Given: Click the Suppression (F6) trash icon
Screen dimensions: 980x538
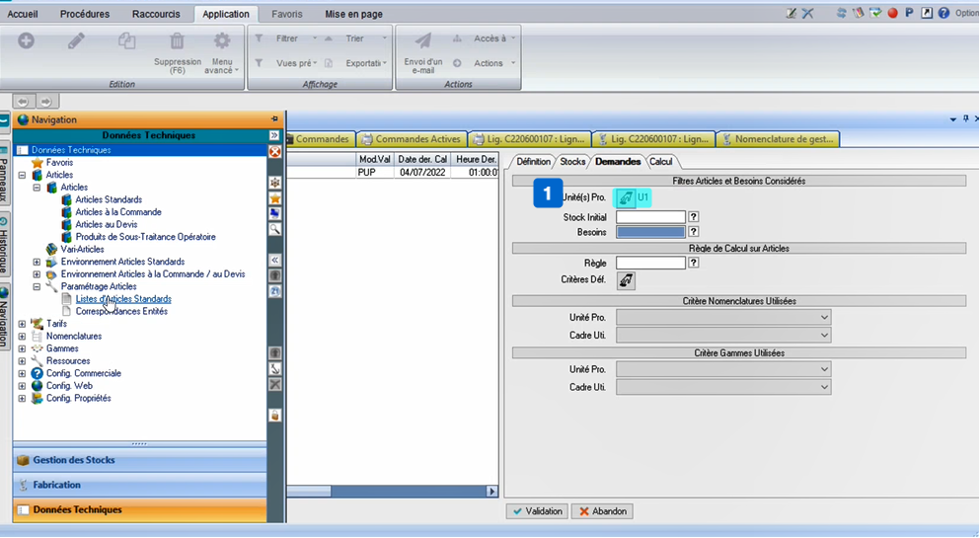Looking at the screenshot, I should point(177,41).
